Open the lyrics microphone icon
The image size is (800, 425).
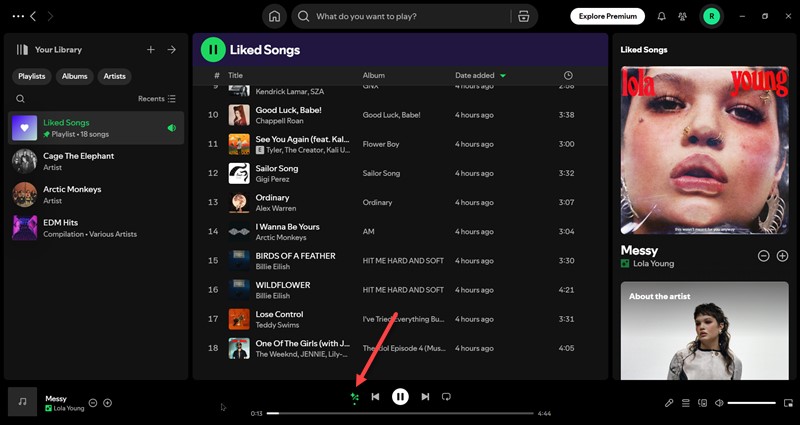669,403
